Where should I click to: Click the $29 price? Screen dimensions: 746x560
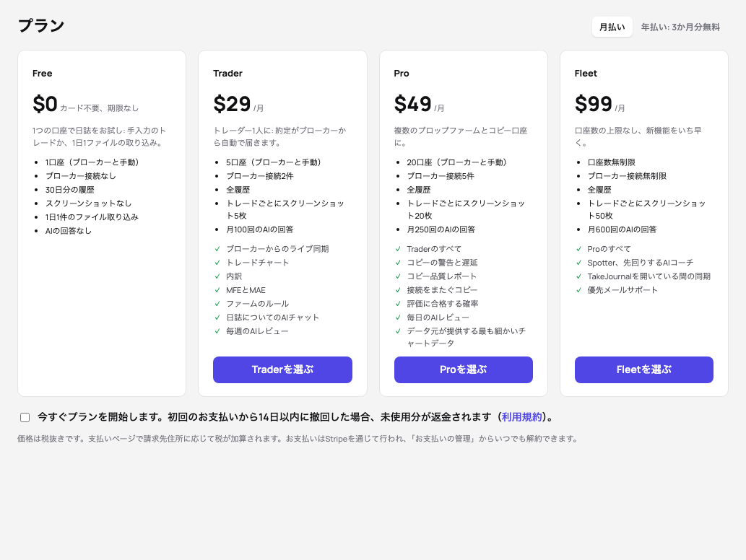pos(232,104)
